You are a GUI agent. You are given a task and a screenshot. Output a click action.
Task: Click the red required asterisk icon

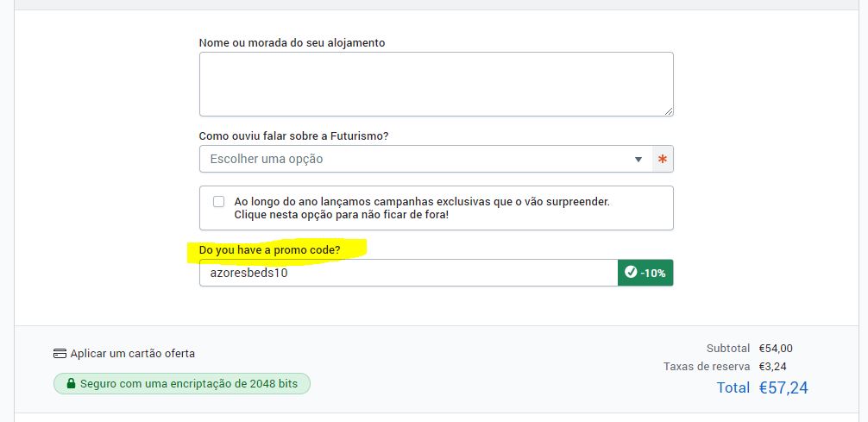click(663, 160)
